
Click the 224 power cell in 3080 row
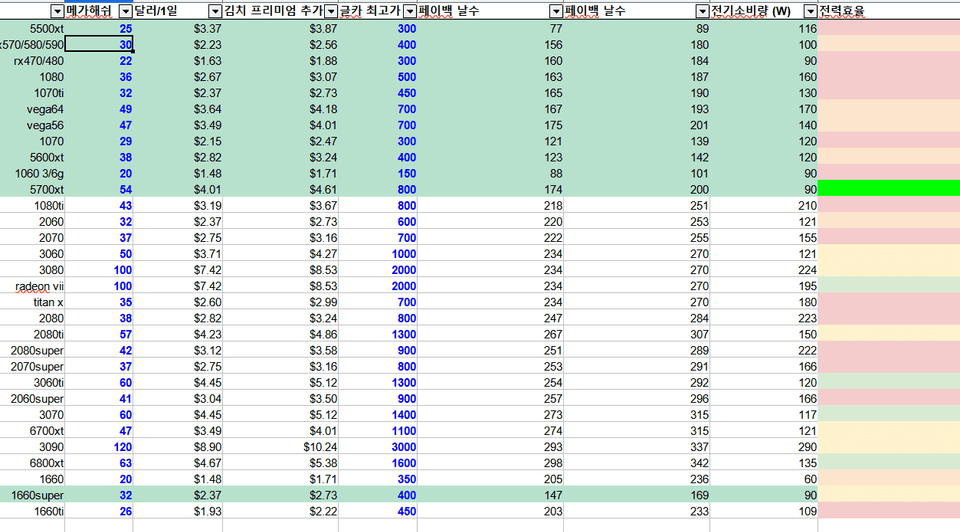(763, 270)
